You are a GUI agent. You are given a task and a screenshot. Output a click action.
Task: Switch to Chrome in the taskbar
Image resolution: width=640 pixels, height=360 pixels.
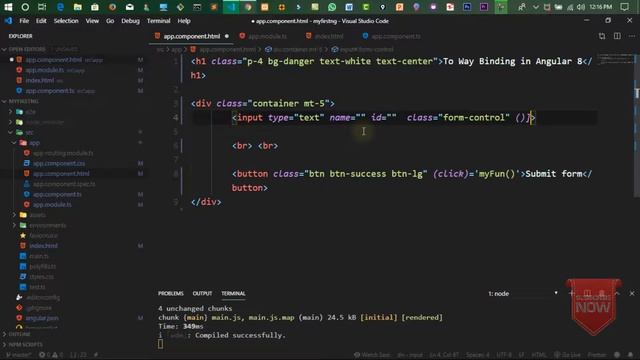pos(248,7)
